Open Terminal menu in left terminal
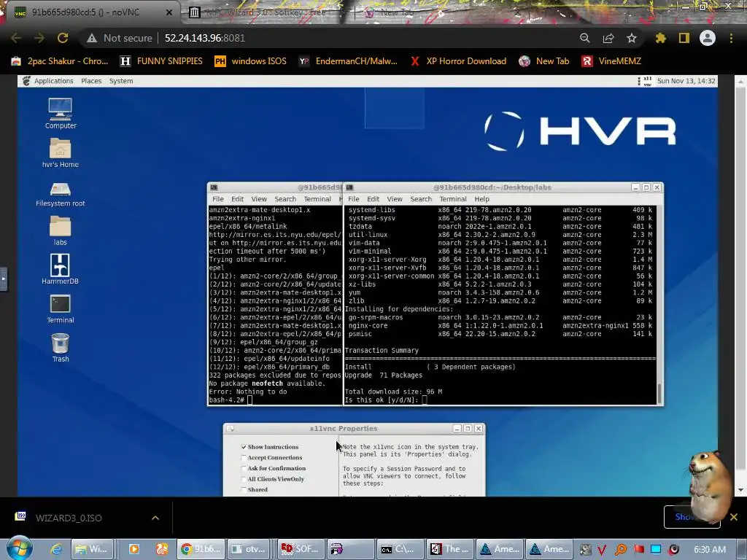The height and width of the screenshot is (560, 747). click(317, 199)
